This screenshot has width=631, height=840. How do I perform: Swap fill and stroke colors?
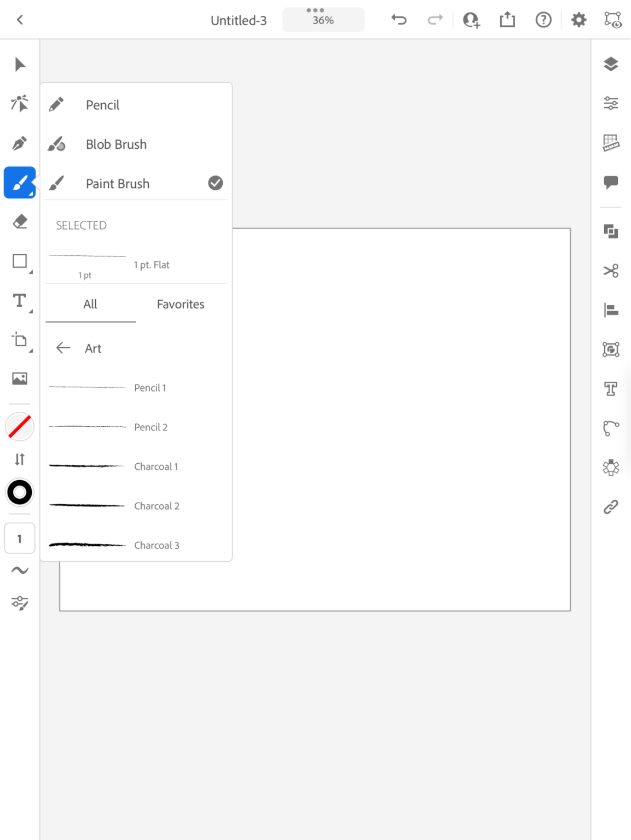coord(19,459)
